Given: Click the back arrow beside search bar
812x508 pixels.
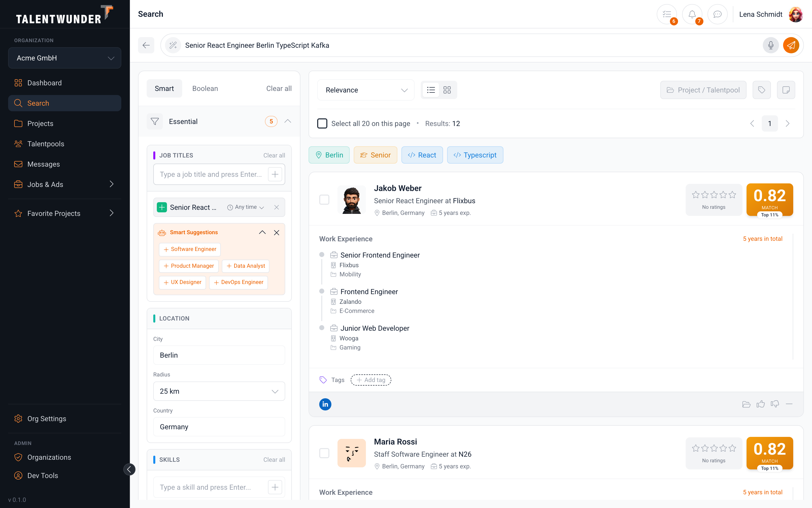Looking at the screenshot, I should (146, 45).
